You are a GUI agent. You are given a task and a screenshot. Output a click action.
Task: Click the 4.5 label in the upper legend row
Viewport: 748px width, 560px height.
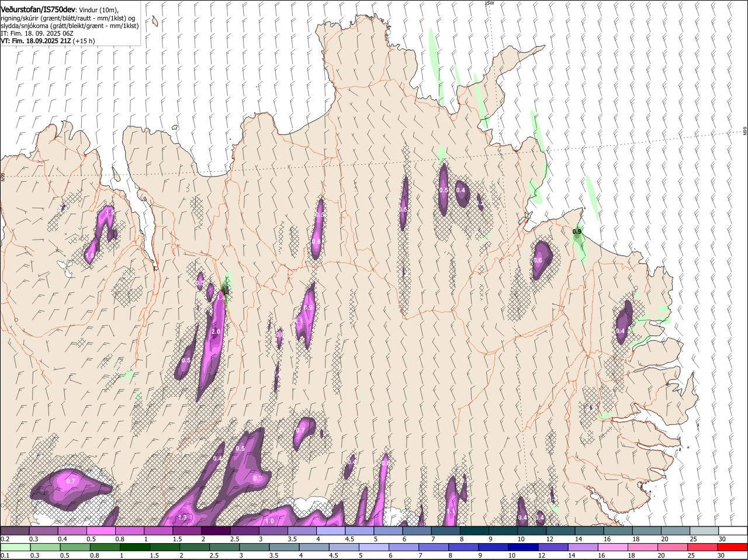351,539
